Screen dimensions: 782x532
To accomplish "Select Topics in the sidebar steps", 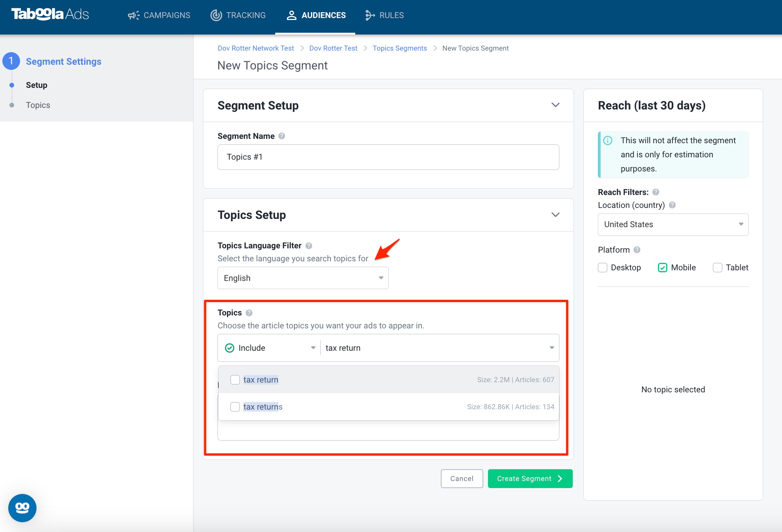I will click(38, 105).
